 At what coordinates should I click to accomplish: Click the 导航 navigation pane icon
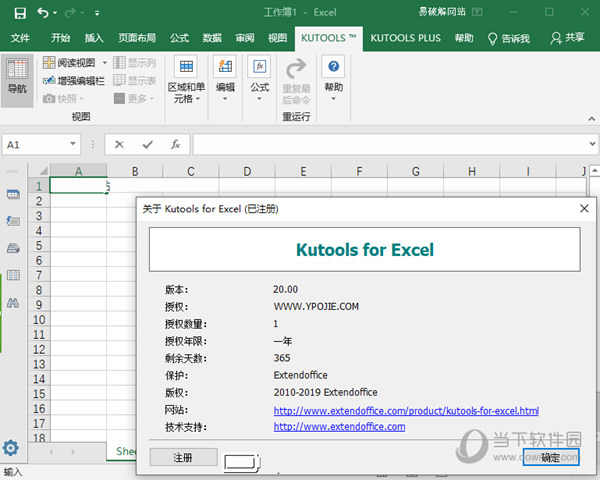(17, 76)
